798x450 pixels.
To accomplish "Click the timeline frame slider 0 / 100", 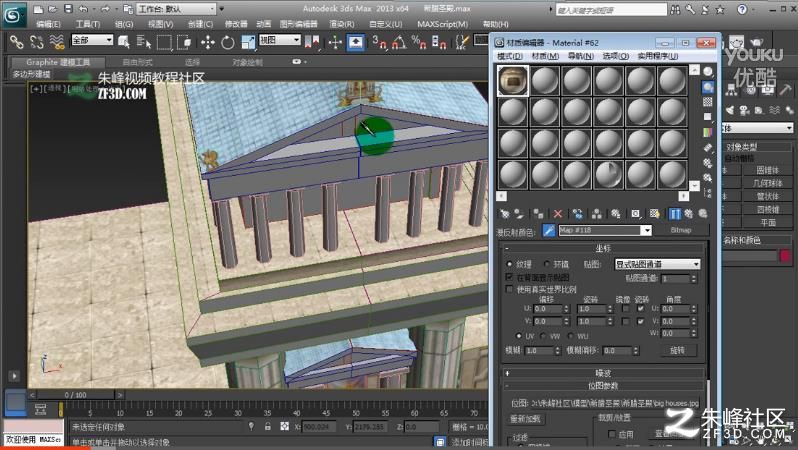I will 75,395.
